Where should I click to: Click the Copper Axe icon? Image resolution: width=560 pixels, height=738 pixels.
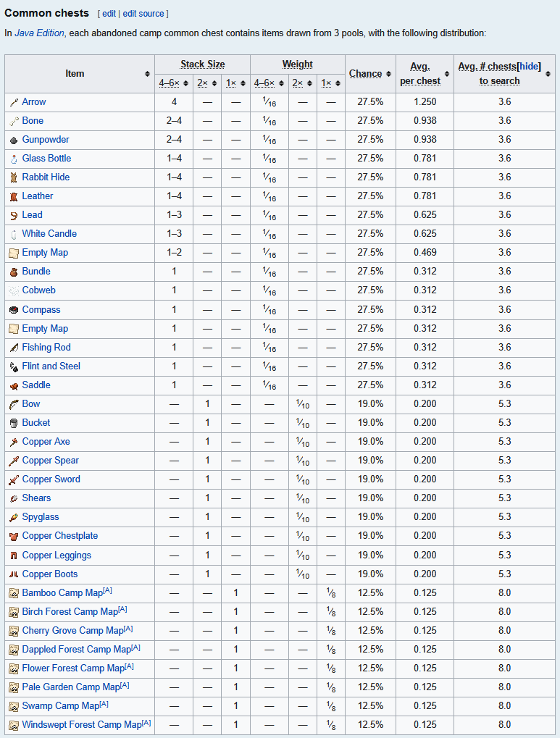click(x=14, y=442)
